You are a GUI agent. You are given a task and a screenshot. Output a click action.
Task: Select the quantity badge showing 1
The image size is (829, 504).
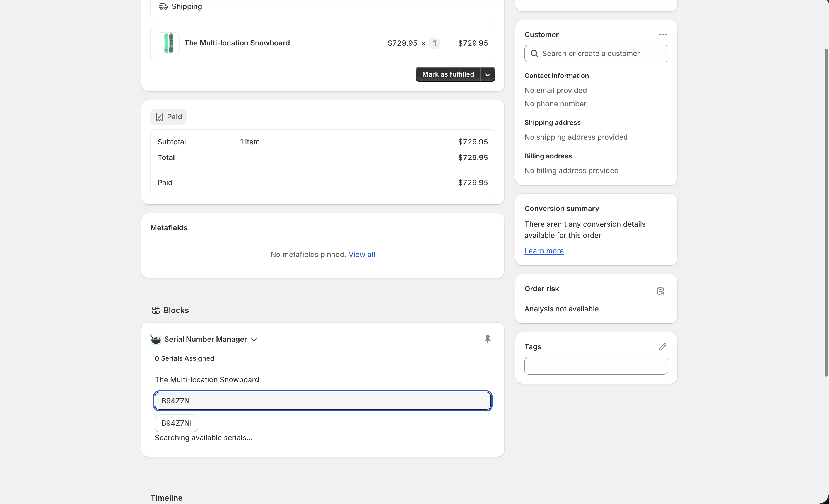point(435,43)
